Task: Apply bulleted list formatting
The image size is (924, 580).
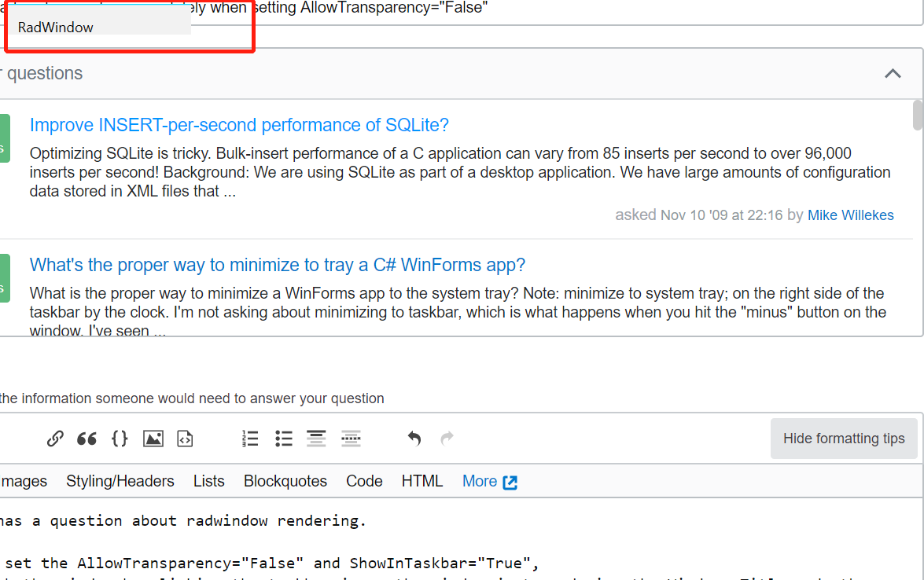Action: click(x=284, y=439)
